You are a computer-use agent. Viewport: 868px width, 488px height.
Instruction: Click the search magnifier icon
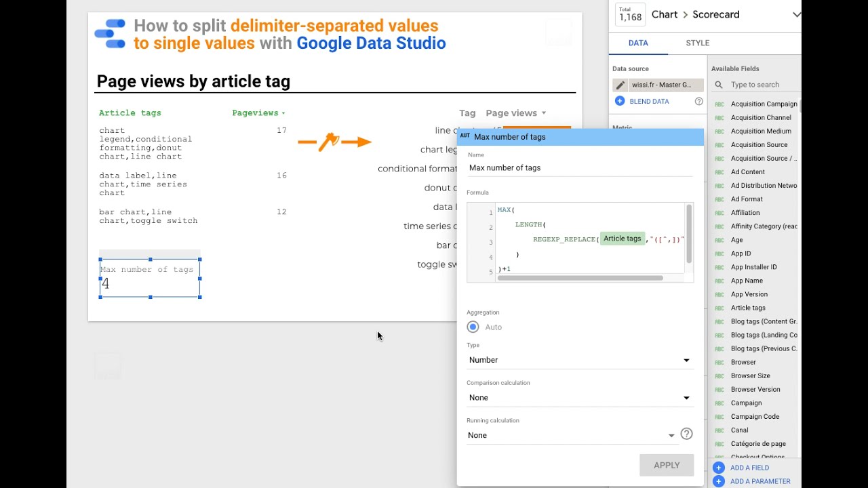point(719,85)
